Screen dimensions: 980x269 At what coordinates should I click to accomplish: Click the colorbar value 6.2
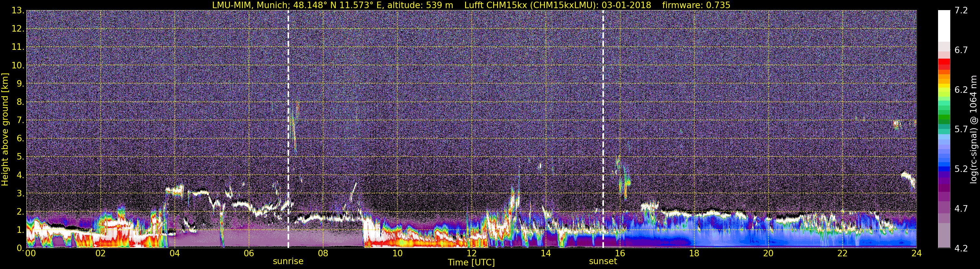tap(961, 90)
